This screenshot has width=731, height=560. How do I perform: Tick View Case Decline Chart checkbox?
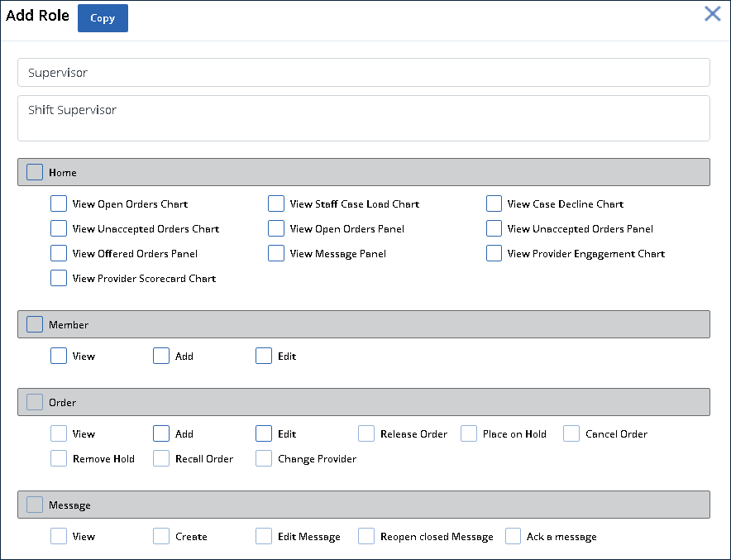pos(494,203)
